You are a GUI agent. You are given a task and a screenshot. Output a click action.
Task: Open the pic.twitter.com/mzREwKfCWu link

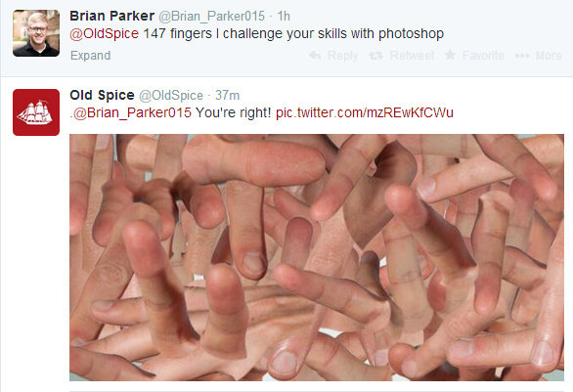365,112
